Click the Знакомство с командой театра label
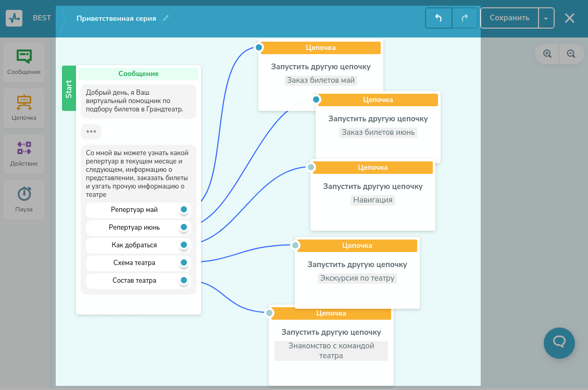The image size is (588, 390). coord(331,350)
